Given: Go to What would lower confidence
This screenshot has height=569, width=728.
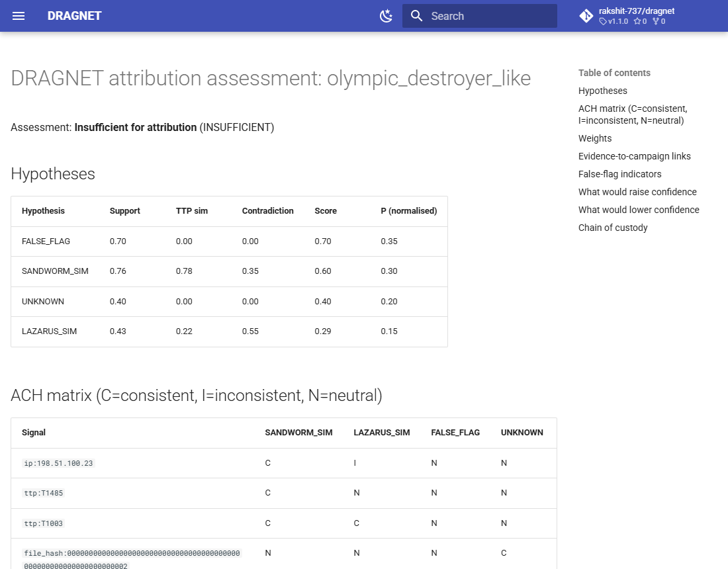Looking at the screenshot, I should pyautogui.click(x=639, y=210).
